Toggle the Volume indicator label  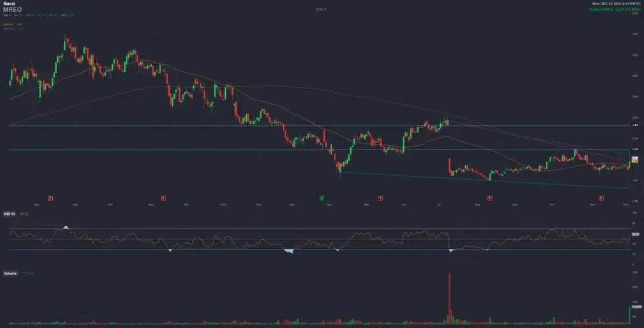tap(11, 273)
